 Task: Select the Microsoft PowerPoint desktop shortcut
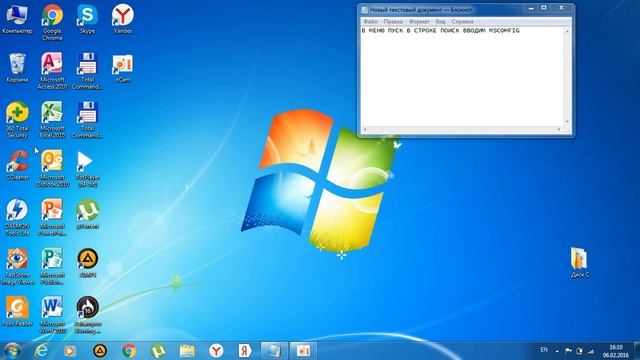pyautogui.click(x=52, y=218)
